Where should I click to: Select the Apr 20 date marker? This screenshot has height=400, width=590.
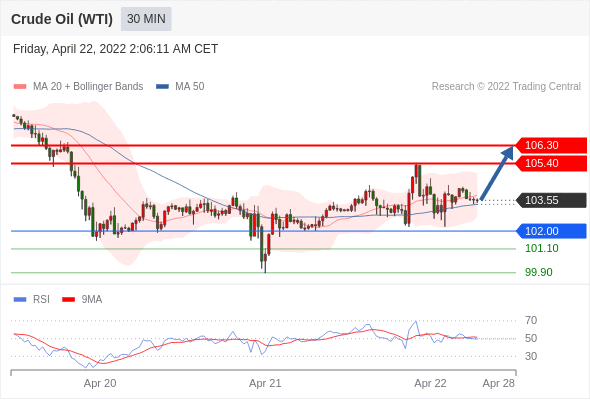point(100,383)
